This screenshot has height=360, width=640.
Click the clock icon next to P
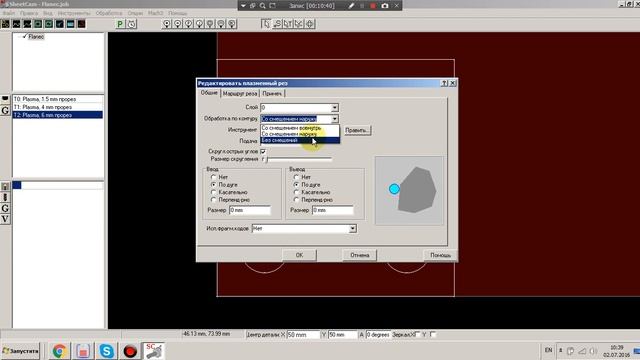[131, 24]
